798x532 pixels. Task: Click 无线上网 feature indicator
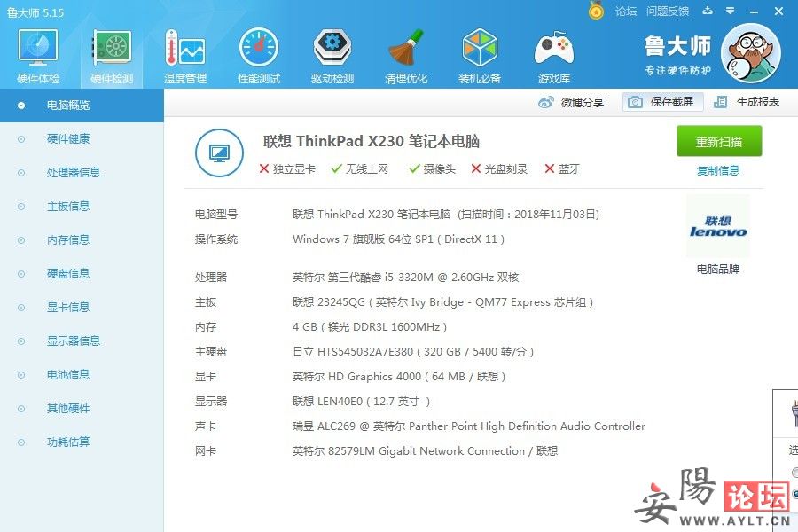point(360,169)
